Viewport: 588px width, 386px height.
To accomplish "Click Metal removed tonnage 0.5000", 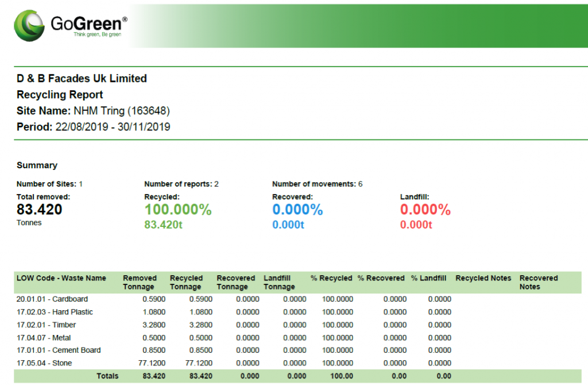I will coord(154,338).
